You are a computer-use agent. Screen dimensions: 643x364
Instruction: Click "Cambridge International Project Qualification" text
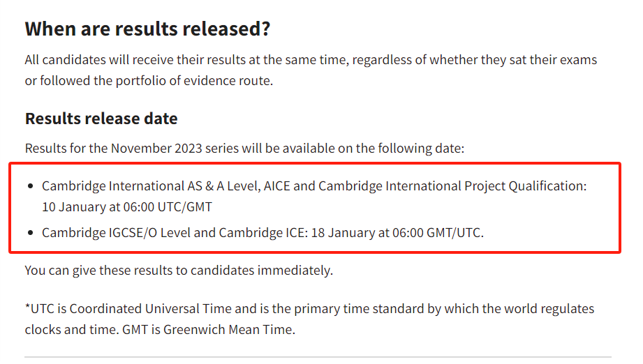(x=452, y=186)
